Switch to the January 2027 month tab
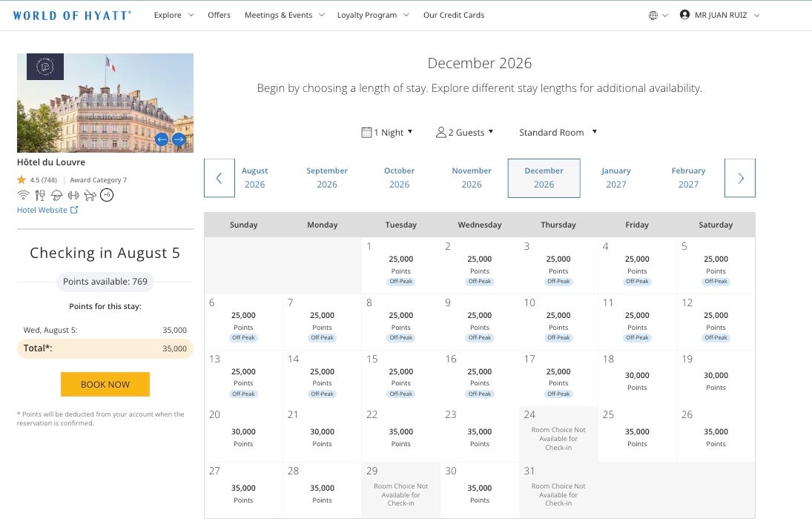Viewport: 812px width, 530px height. tap(616, 178)
